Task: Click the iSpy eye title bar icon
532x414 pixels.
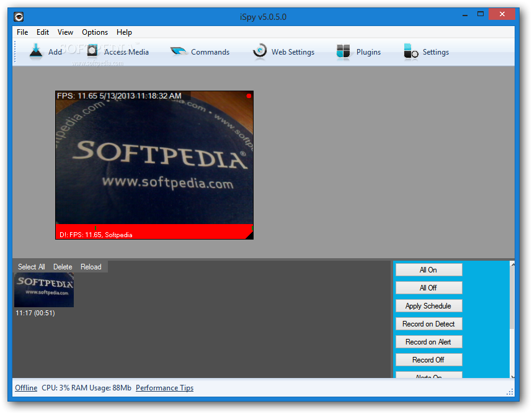Action: pos(19,16)
